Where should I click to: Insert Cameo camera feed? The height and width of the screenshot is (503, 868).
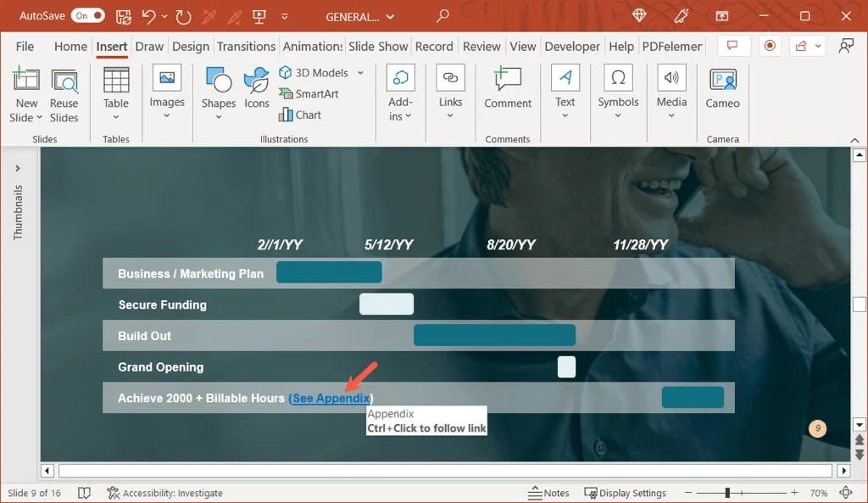721,93
